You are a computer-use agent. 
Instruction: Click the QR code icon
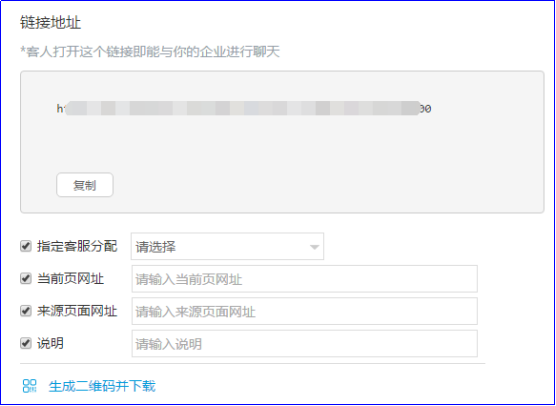tap(30, 386)
